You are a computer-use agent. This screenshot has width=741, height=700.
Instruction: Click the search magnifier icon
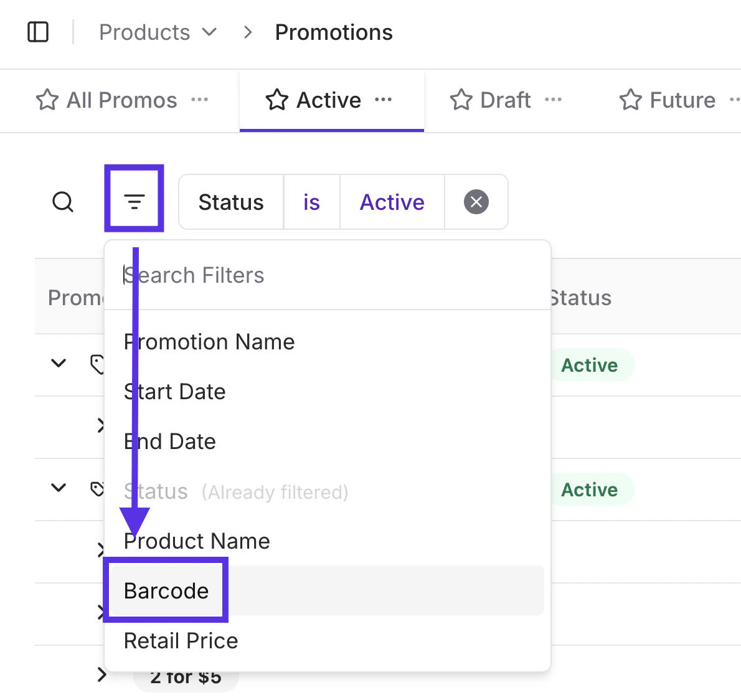click(x=63, y=202)
